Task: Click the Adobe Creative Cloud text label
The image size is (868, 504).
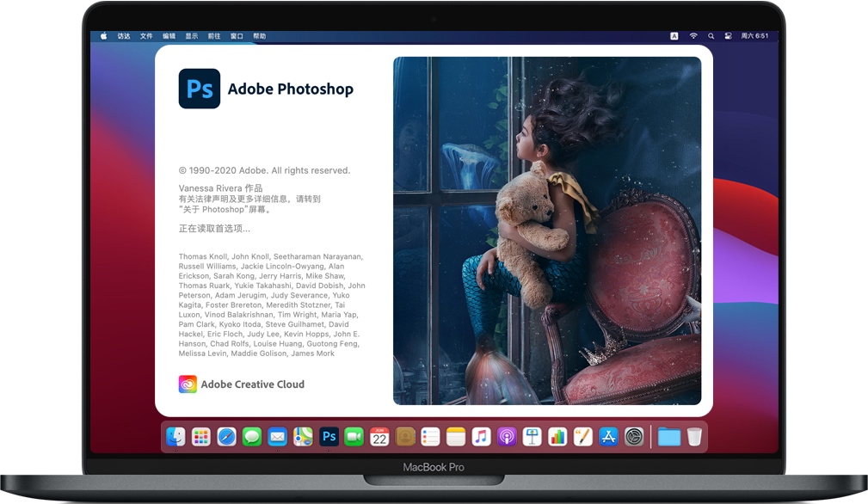Action: [x=253, y=384]
